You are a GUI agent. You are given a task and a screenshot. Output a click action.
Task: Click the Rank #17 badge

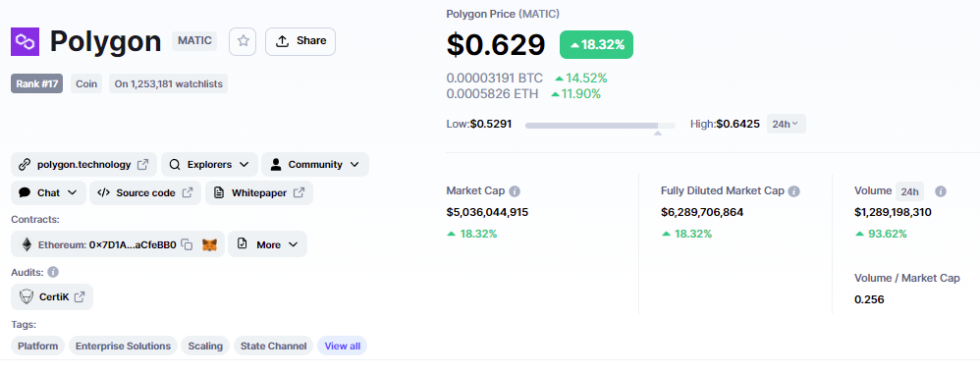click(x=37, y=83)
